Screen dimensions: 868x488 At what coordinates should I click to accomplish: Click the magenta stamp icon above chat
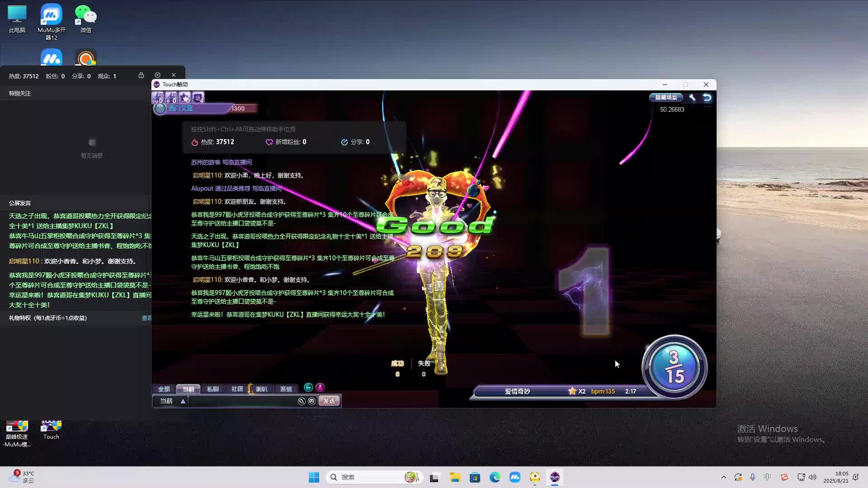tap(320, 387)
